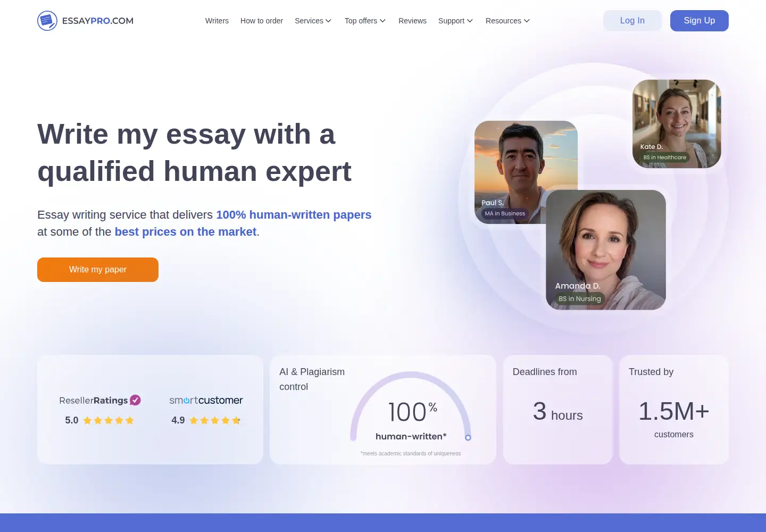The image size is (766, 532).
Task: Click the 100% human-written gauge
Action: pos(411,407)
